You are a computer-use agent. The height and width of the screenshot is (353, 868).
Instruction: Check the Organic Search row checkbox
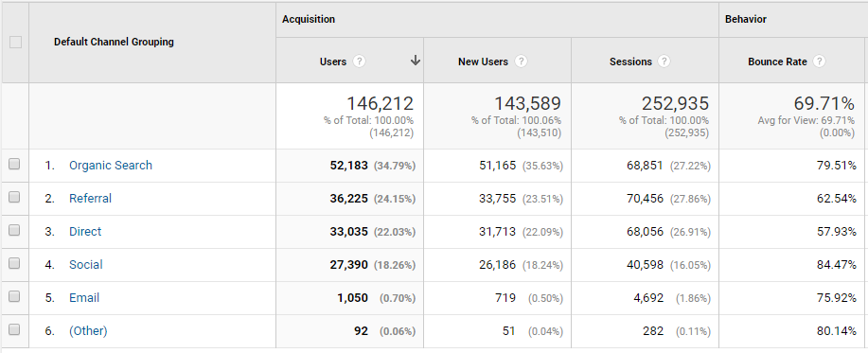coord(14,164)
